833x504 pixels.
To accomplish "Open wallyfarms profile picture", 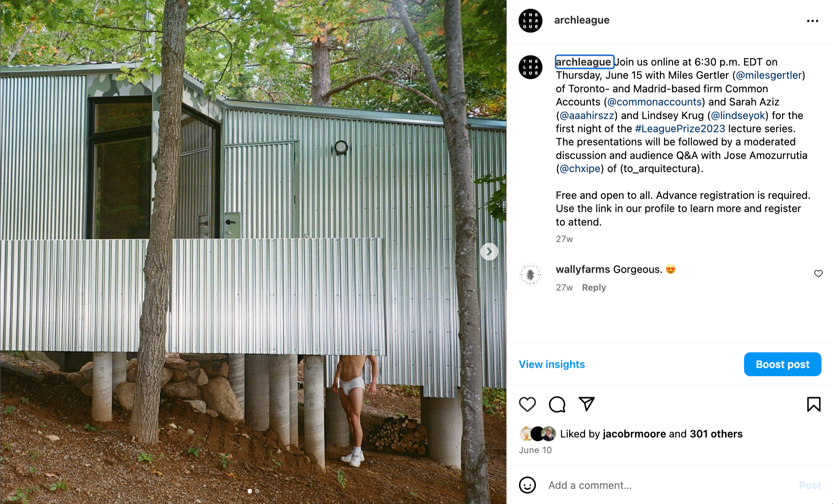I will coord(531,274).
